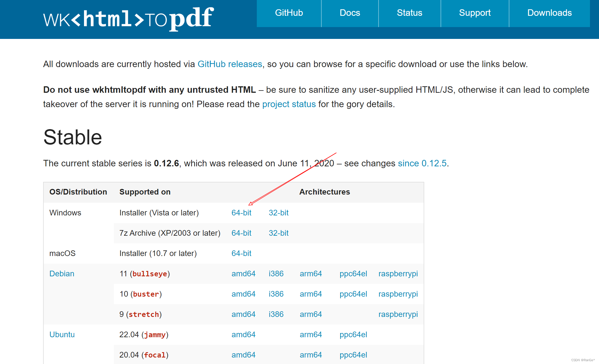Select the Status nav item
The image size is (599, 364).
pos(409,13)
